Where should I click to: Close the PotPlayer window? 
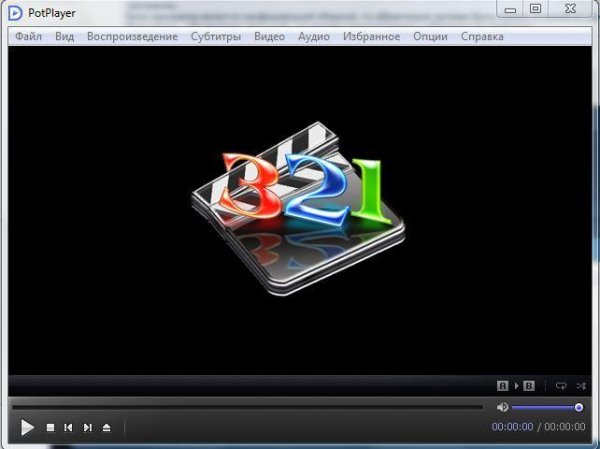[570, 9]
